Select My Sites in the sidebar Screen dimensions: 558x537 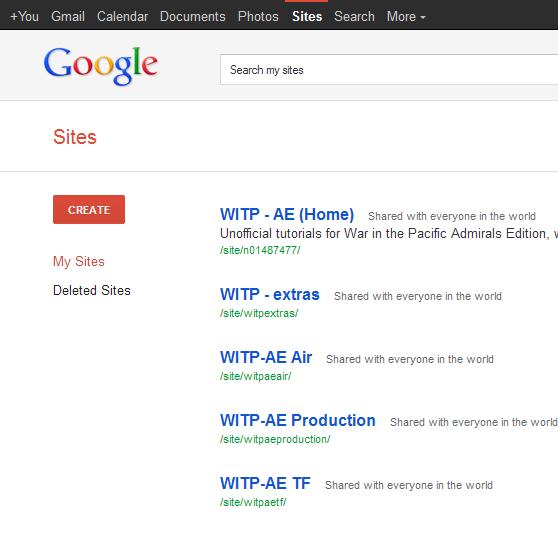point(79,262)
